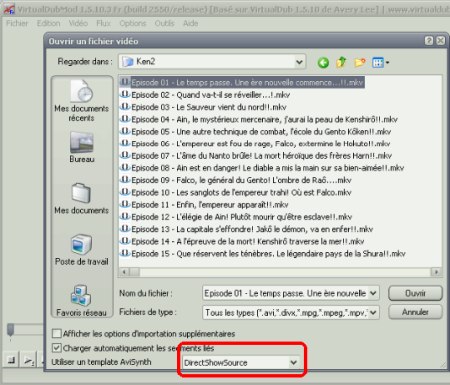Image resolution: width=450 pixels, height=385 pixels.
Task: Click the green Back navigation icon
Action: coord(323,62)
